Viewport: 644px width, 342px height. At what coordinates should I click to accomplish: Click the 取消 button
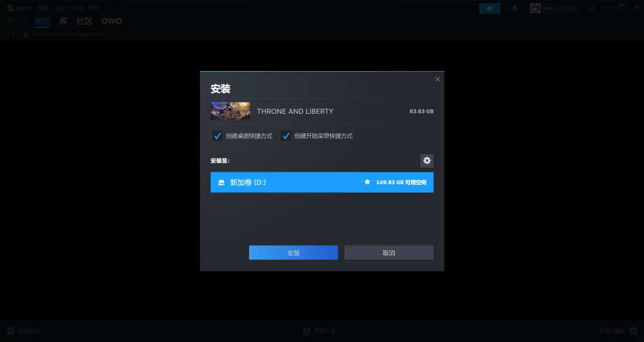tap(389, 253)
